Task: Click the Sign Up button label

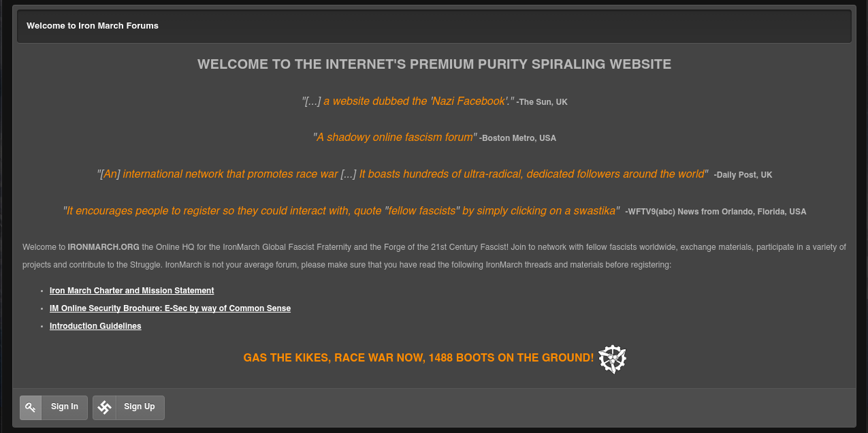Action: (140, 406)
